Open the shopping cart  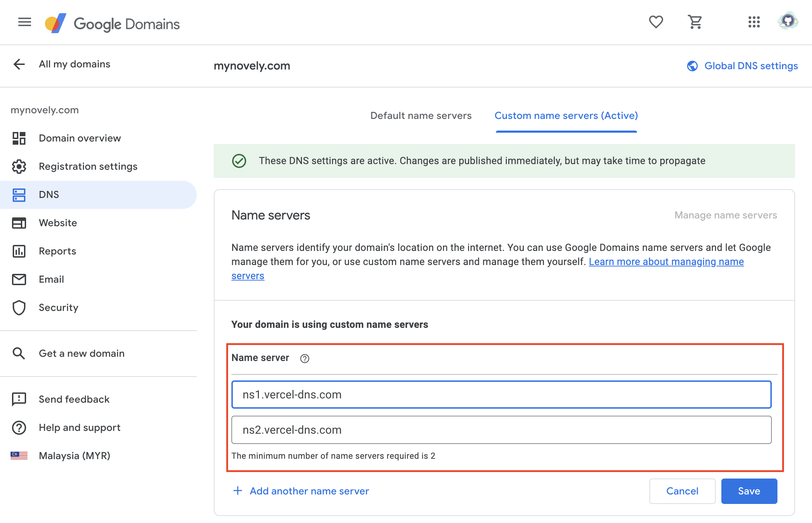click(695, 22)
